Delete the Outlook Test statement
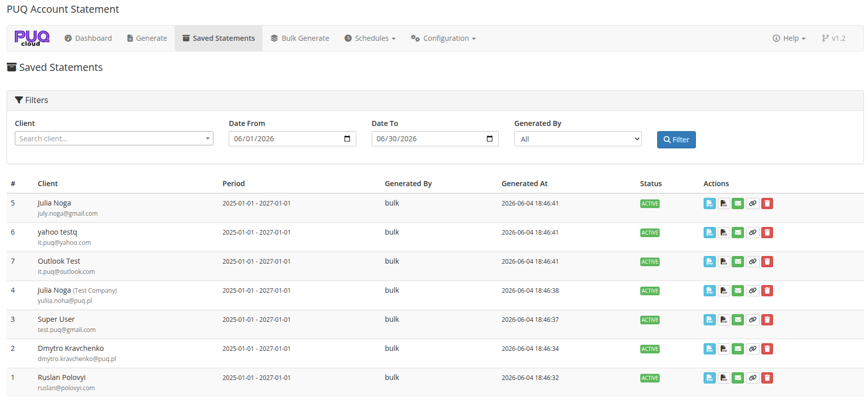The width and height of the screenshot is (868, 408). coord(767,262)
